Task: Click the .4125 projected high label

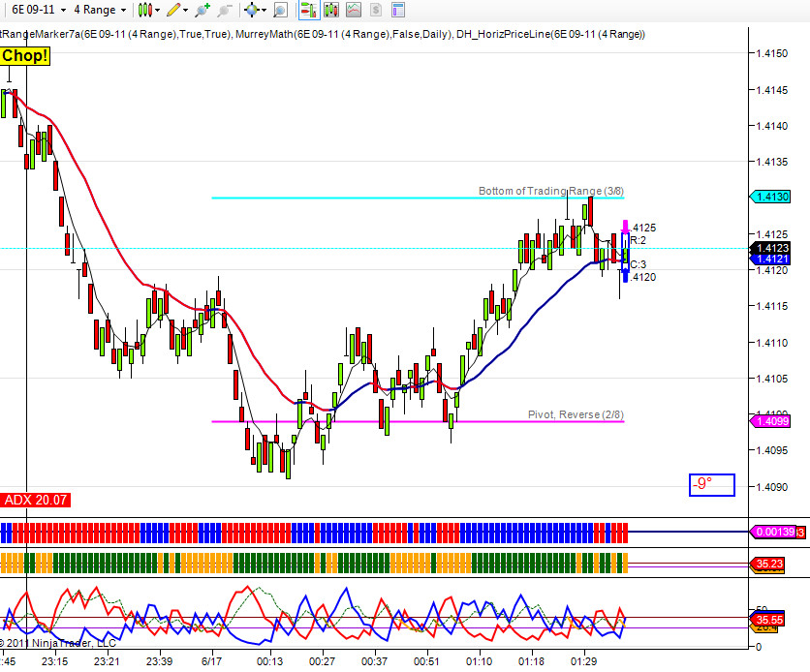Action: (x=643, y=228)
